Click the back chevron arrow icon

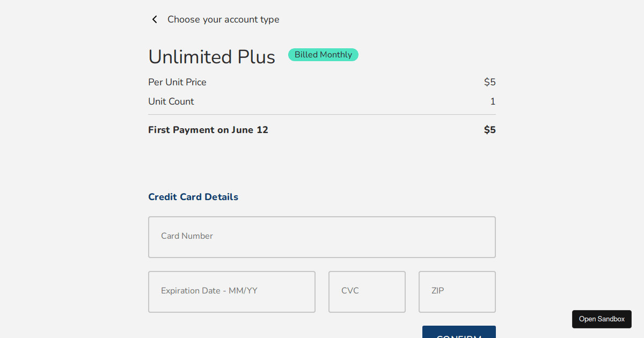pos(155,19)
